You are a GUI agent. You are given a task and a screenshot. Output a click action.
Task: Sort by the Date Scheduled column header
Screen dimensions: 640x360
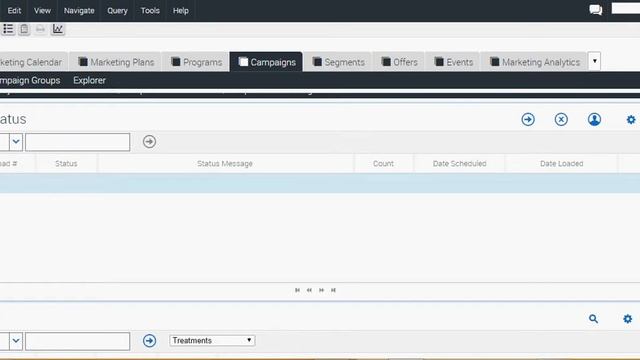pos(460,164)
